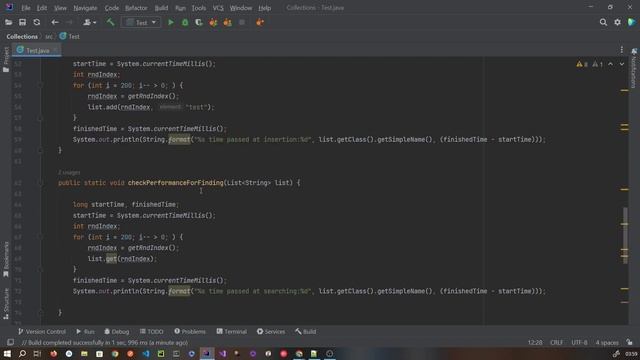640x360 pixels.
Task: Toggle the Bookmarks tool window
Action: pos(6,260)
